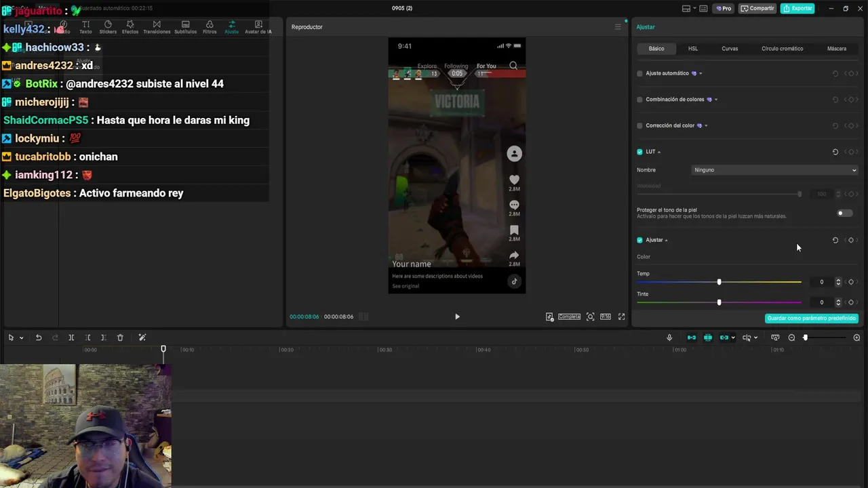Click the Pro button

(x=724, y=8)
